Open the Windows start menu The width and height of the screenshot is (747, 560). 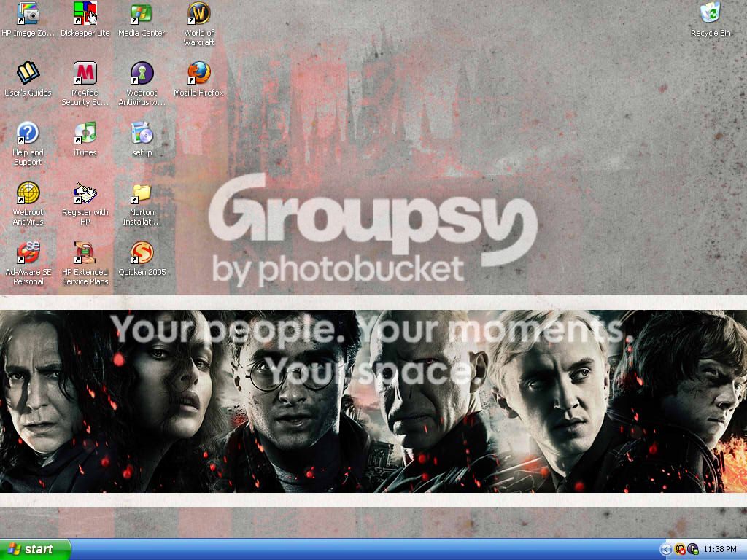coord(35,549)
